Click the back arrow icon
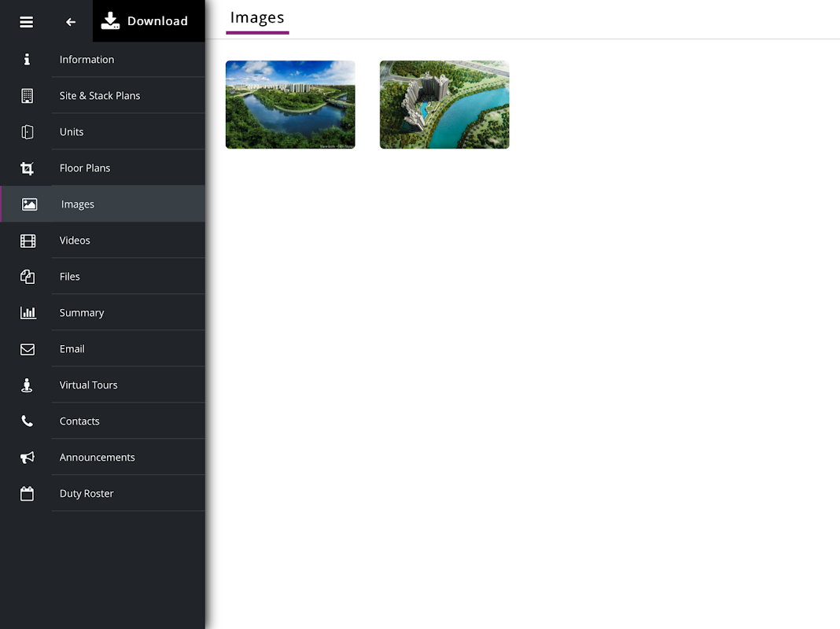 (71, 22)
